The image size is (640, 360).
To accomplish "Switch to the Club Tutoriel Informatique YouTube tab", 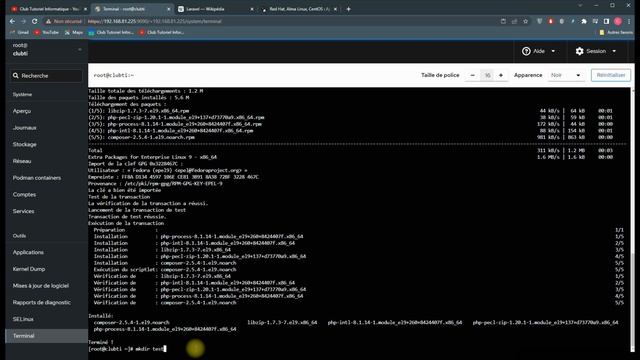I will [49, 9].
